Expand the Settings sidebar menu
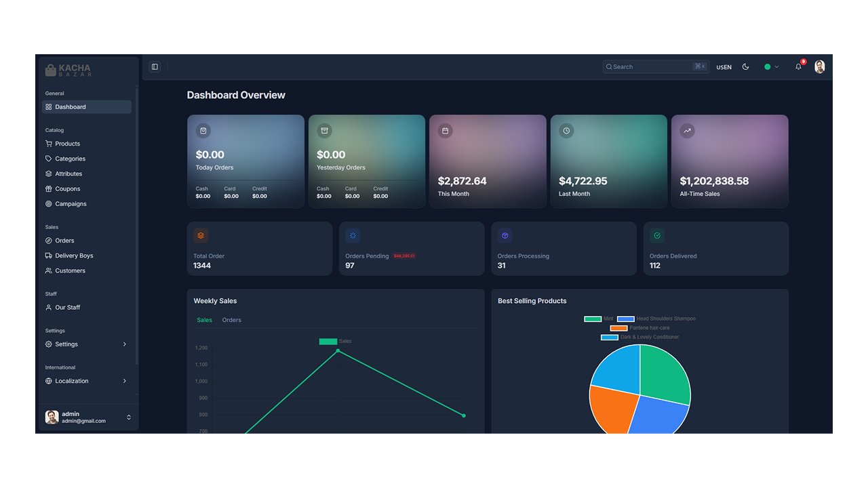The width and height of the screenshot is (868, 488). coord(87,344)
